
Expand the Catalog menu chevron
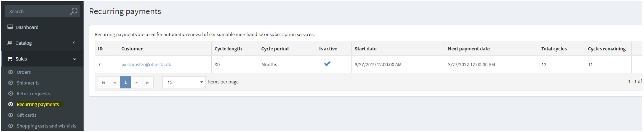coord(74,43)
